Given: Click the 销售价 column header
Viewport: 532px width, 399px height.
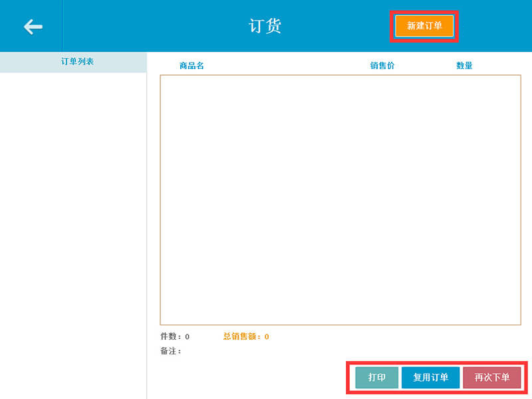Looking at the screenshot, I should 382,66.
